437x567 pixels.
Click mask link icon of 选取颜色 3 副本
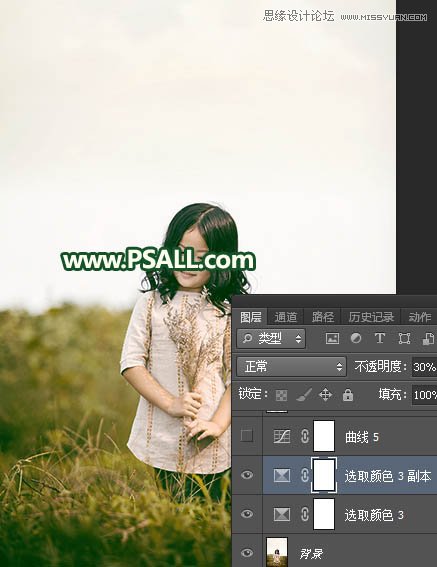[305, 475]
